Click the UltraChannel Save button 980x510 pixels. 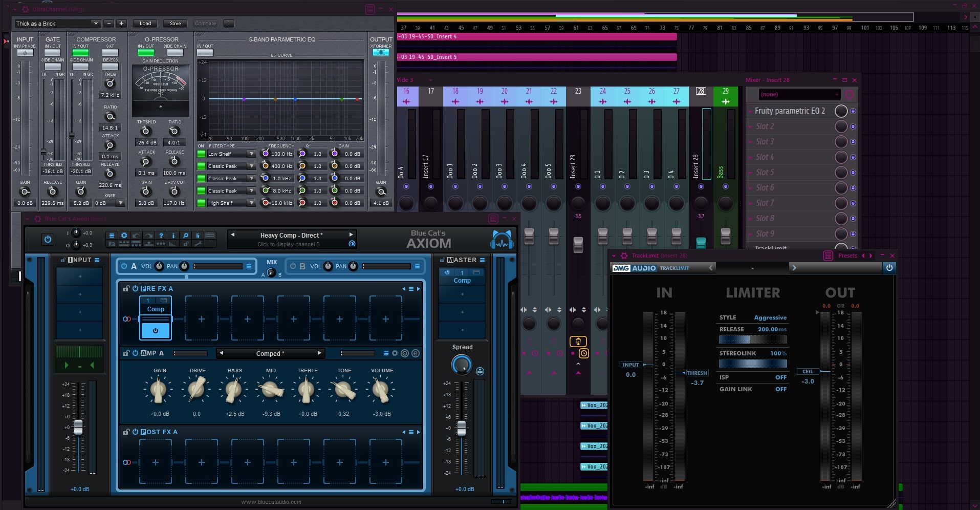coord(175,24)
